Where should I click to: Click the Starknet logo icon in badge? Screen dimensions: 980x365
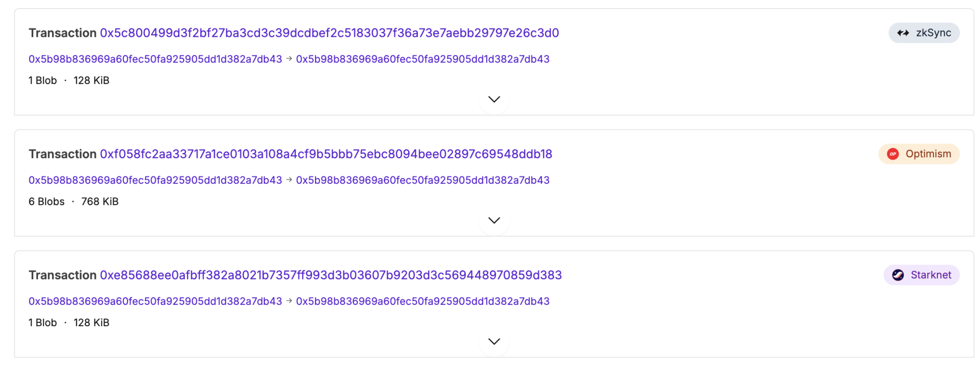click(x=898, y=275)
